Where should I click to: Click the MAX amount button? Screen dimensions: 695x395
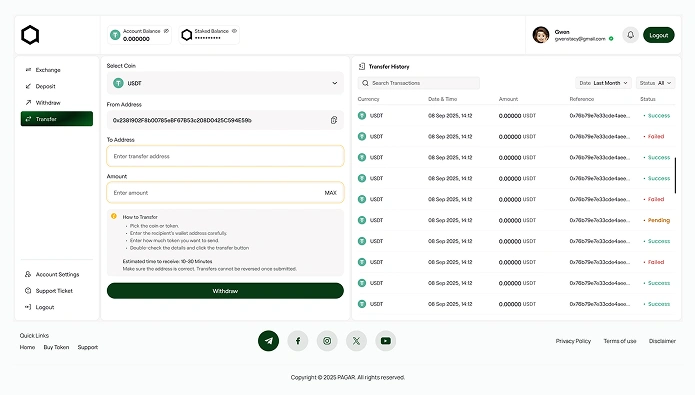(331, 193)
